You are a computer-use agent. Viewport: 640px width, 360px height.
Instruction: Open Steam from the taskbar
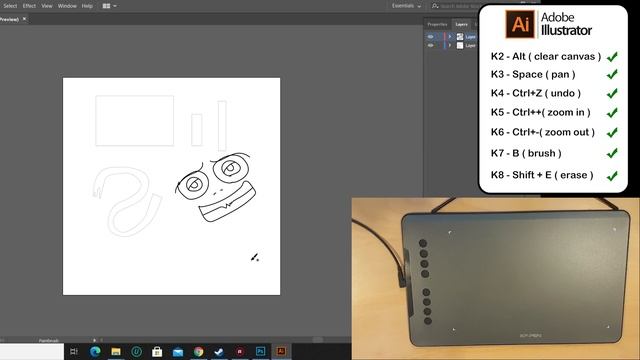pos(219,351)
